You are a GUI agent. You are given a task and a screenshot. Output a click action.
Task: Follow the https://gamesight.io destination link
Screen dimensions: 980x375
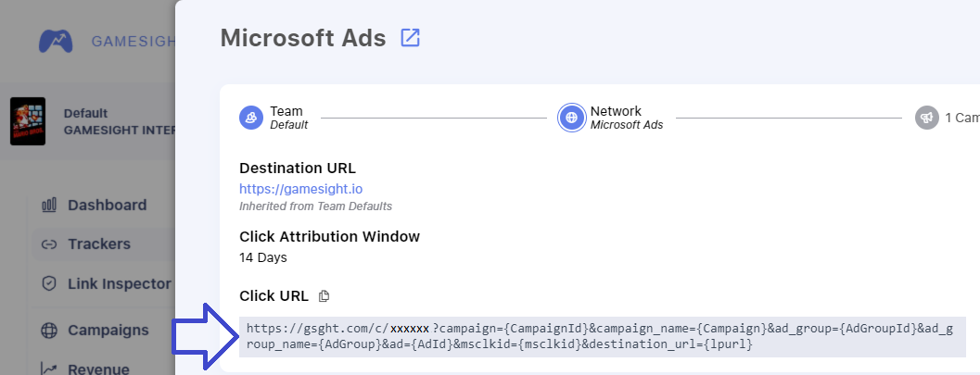[x=300, y=189]
